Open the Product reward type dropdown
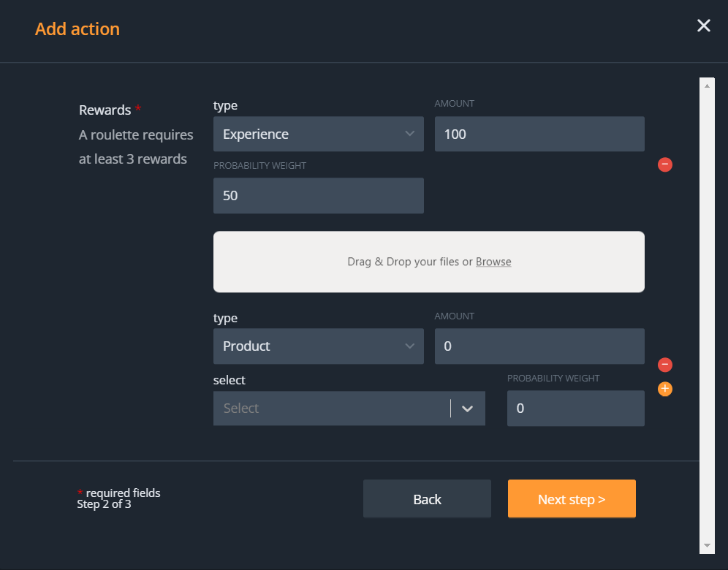This screenshot has width=728, height=570. point(318,346)
